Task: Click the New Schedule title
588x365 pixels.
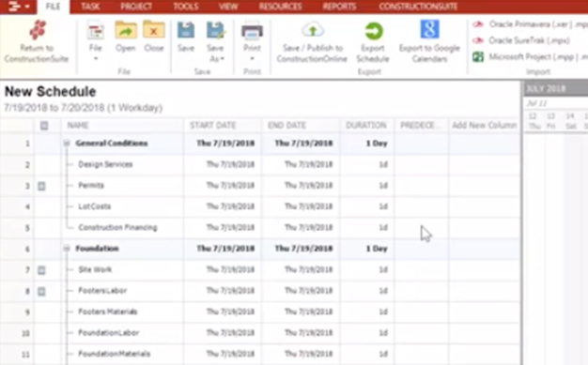Action: 50,91
